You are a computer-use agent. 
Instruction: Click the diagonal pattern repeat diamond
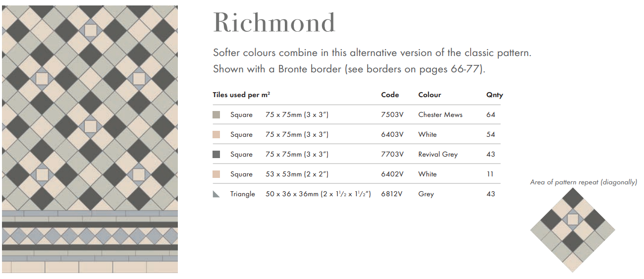click(x=572, y=229)
